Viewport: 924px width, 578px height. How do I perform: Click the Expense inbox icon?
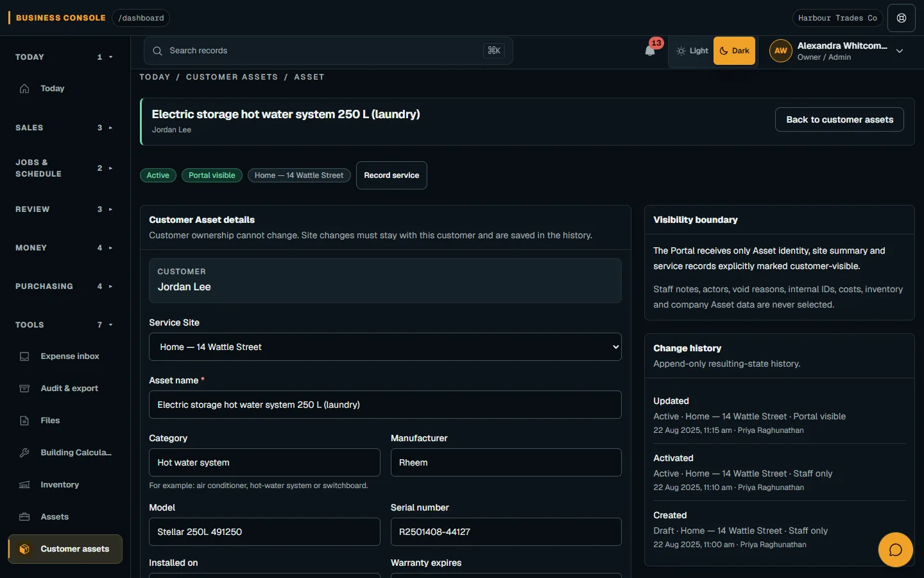pos(24,356)
